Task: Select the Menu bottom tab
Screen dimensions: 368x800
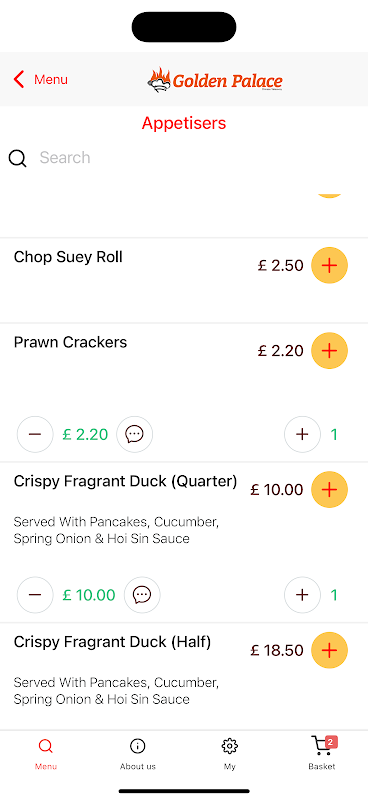Action: point(46,753)
